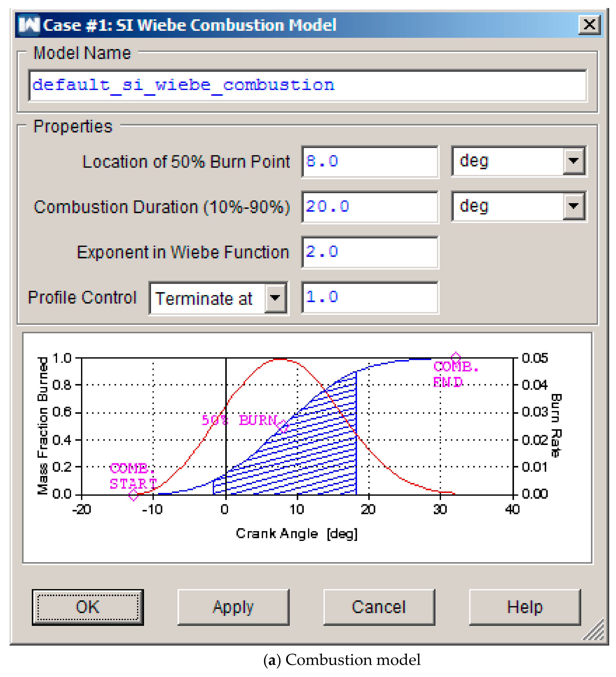616x677 pixels.
Task: Click the Model Name input field
Action: pos(307,85)
